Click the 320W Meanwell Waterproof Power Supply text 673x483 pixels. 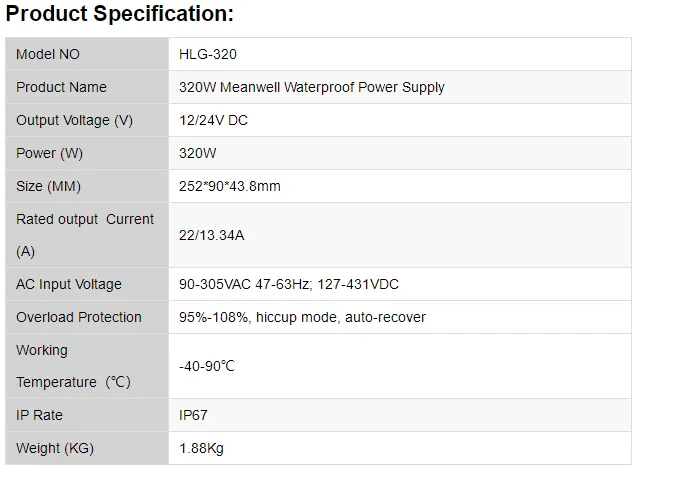[x=311, y=87]
